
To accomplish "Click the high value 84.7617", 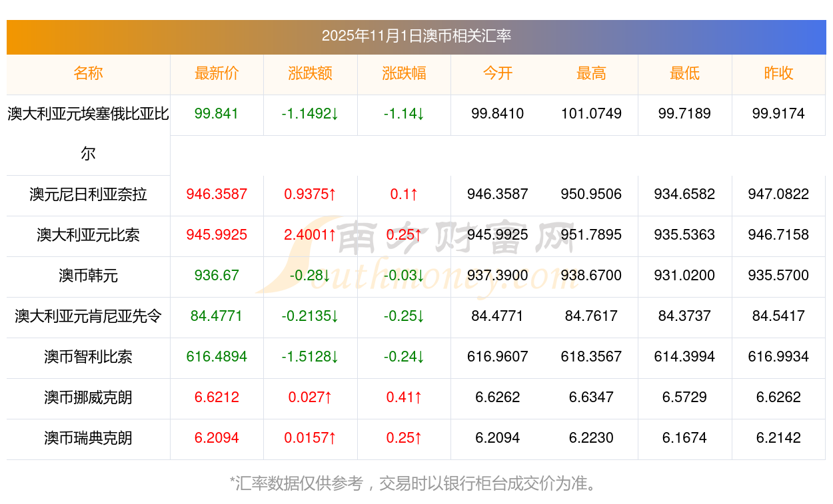I will (x=591, y=316).
